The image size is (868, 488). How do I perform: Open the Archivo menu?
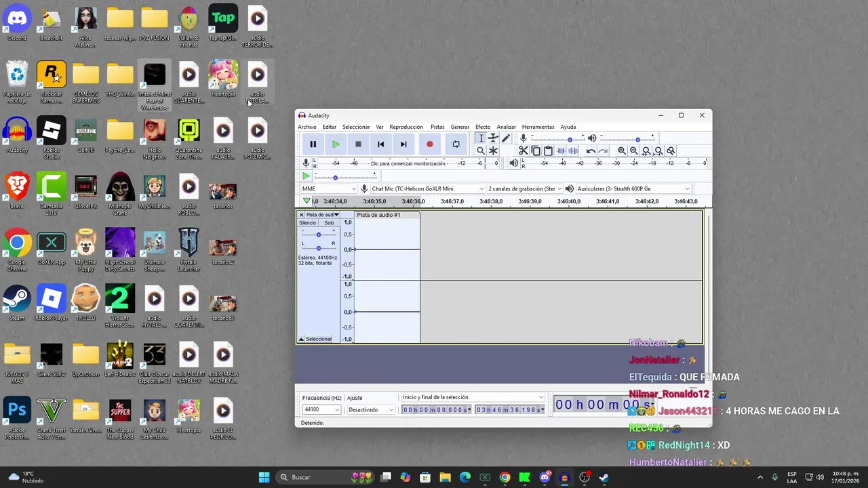point(307,127)
